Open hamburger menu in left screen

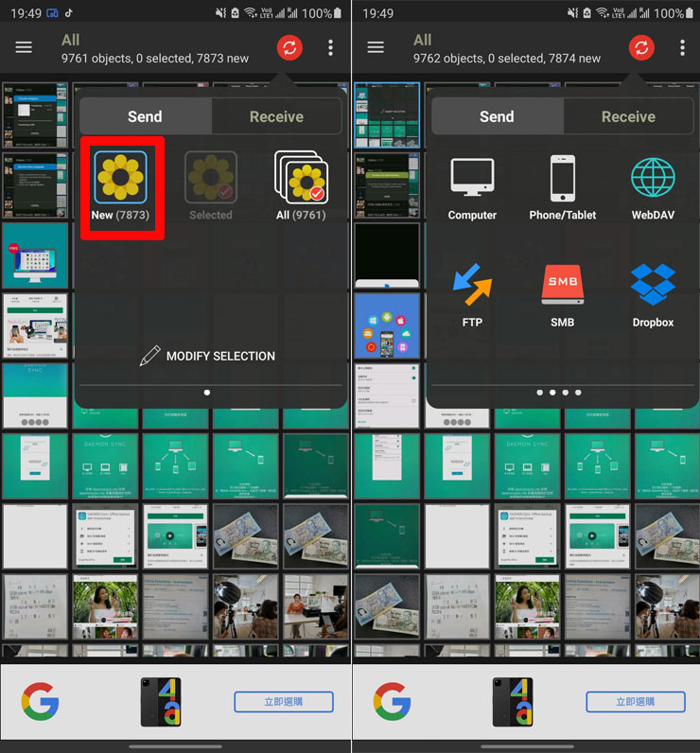[x=24, y=47]
